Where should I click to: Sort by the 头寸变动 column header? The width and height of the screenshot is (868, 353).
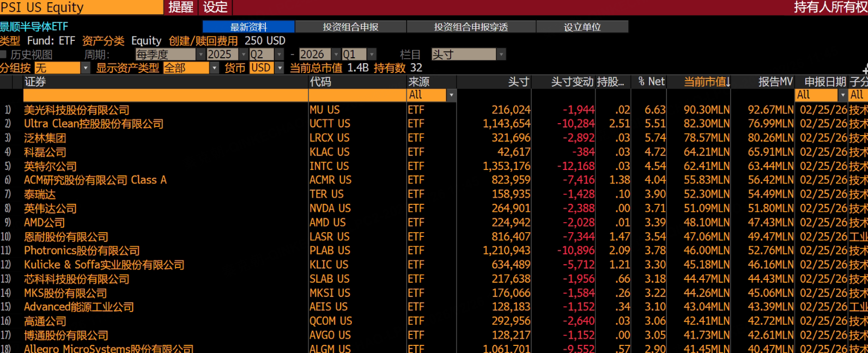pos(572,82)
